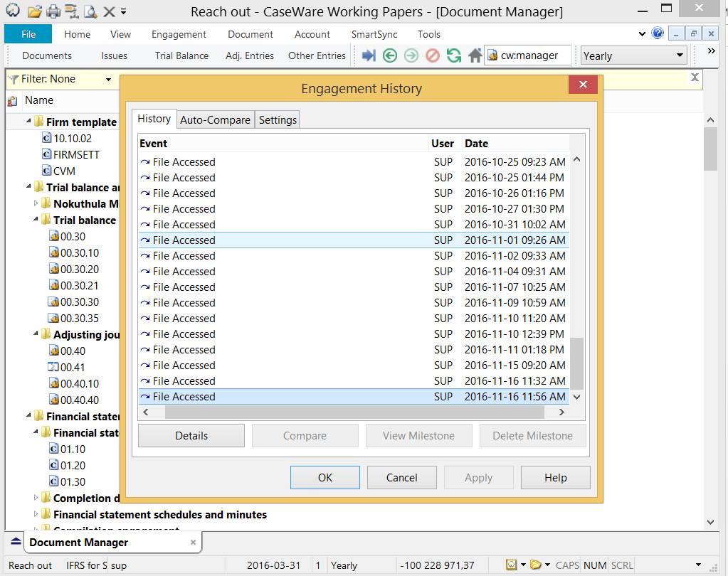Click the green Back navigation arrow
Image resolution: width=728 pixels, height=576 pixels.
[389, 55]
